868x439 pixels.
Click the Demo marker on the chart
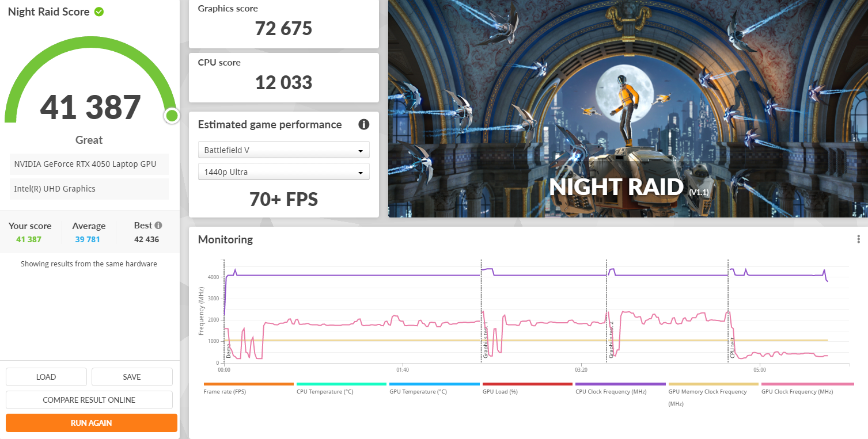point(228,350)
